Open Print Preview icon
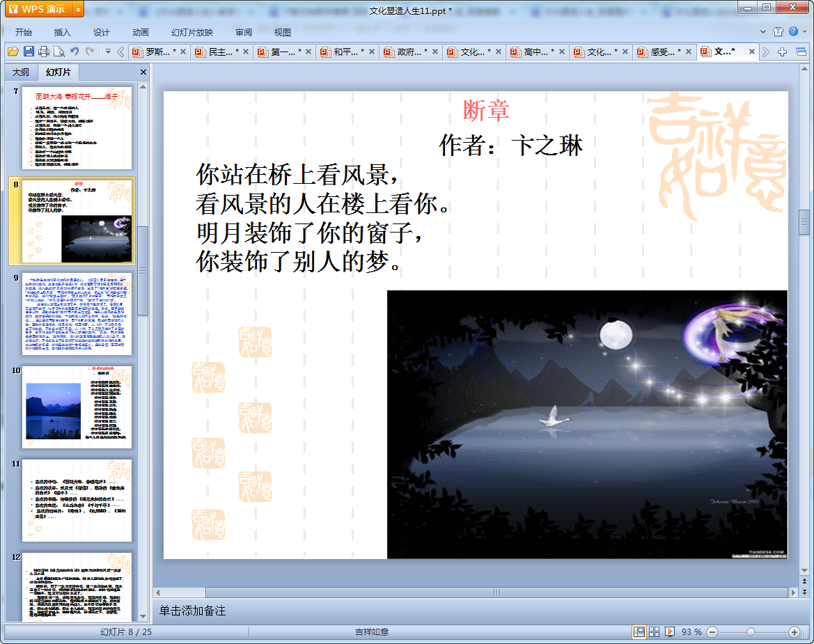 point(59,52)
